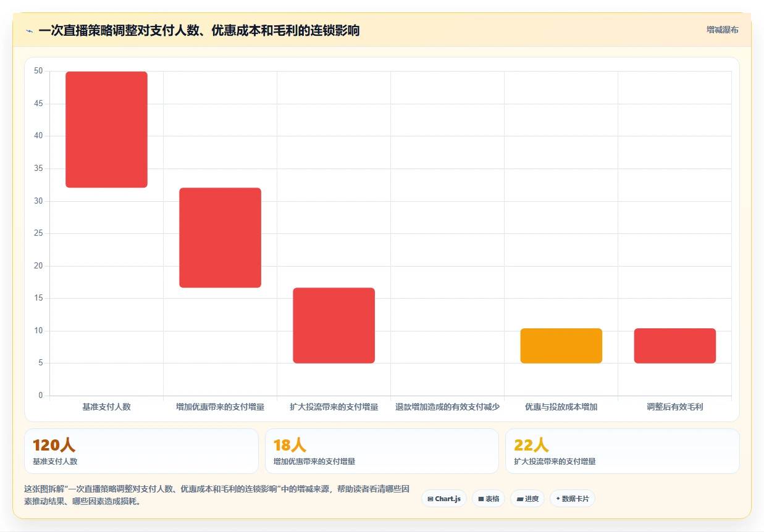764x532 pixels.
Task: Click the red bar for 扩大投流带来的支付增量
Action: tap(334, 325)
